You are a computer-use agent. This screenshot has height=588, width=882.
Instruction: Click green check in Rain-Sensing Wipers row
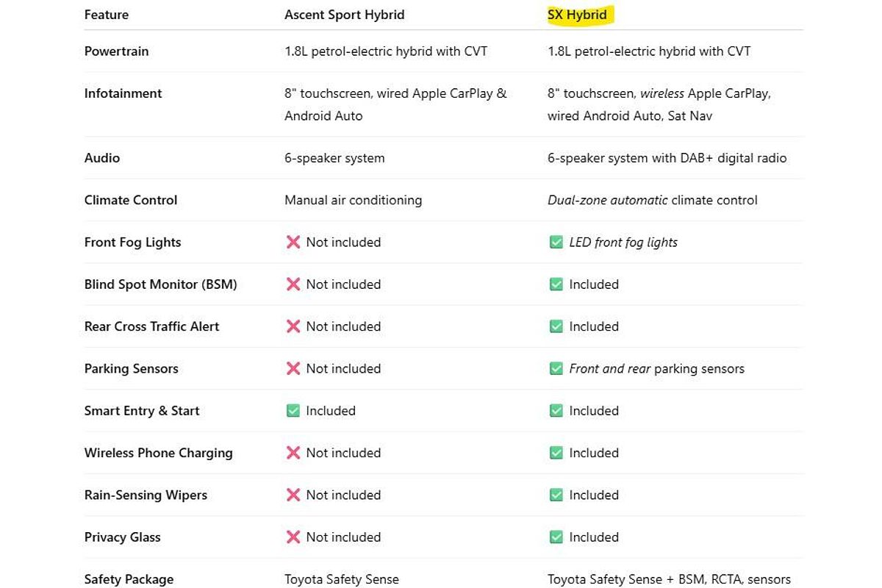[556, 495]
